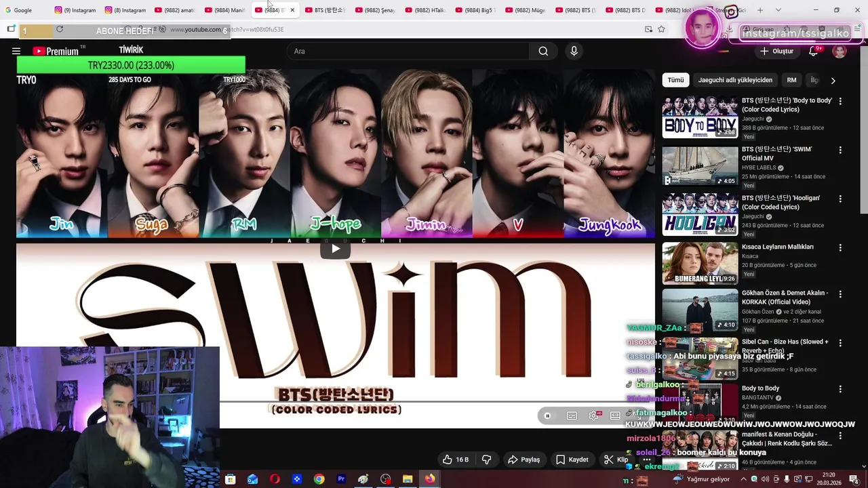
Task: Open more actions ellipsis below the video
Action: pyautogui.click(x=646, y=460)
